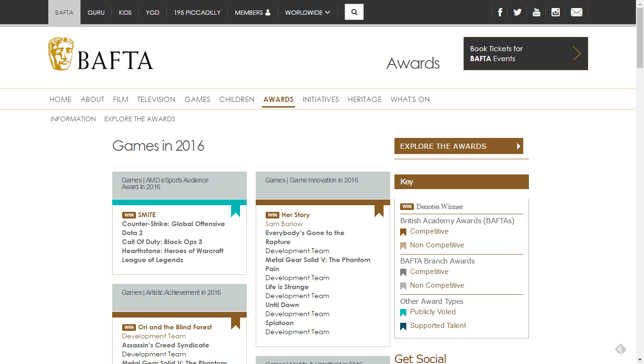Expand the Worldwide dropdown menu
Image resolution: width=644 pixels, height=364 pixels.
pos(307,12)
